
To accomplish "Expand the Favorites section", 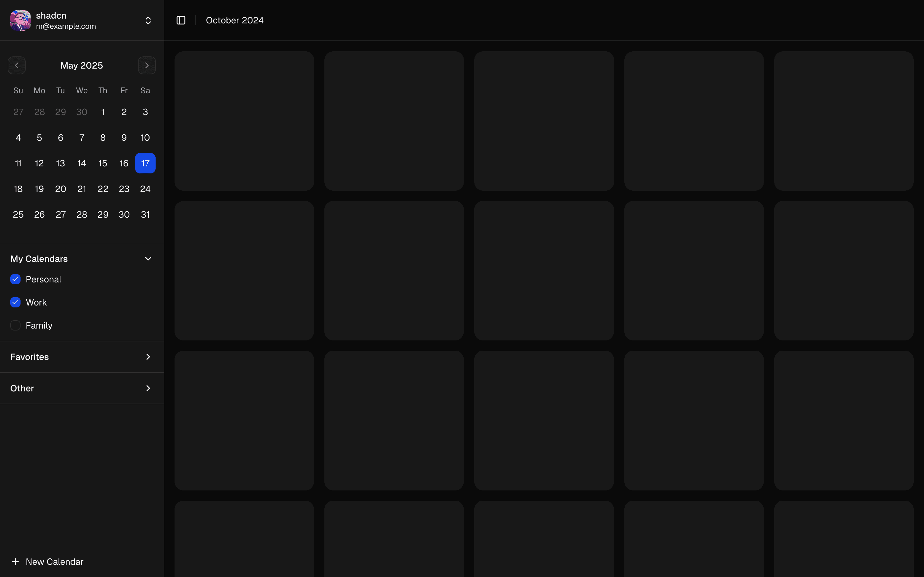I will 148,357.
